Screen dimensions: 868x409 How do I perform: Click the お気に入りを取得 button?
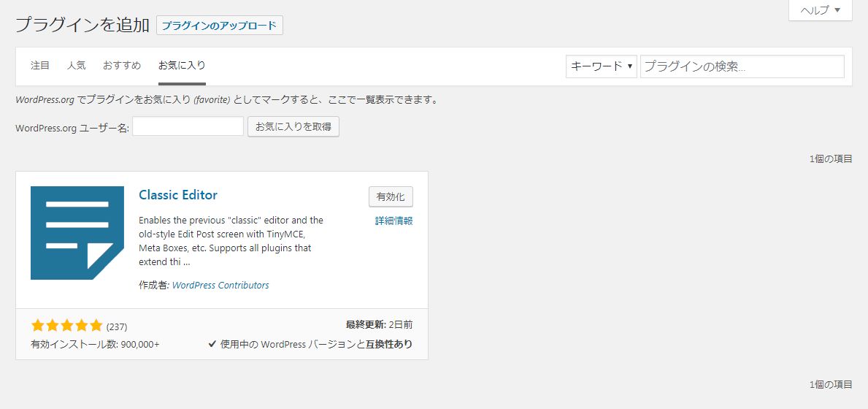[293, 127]
